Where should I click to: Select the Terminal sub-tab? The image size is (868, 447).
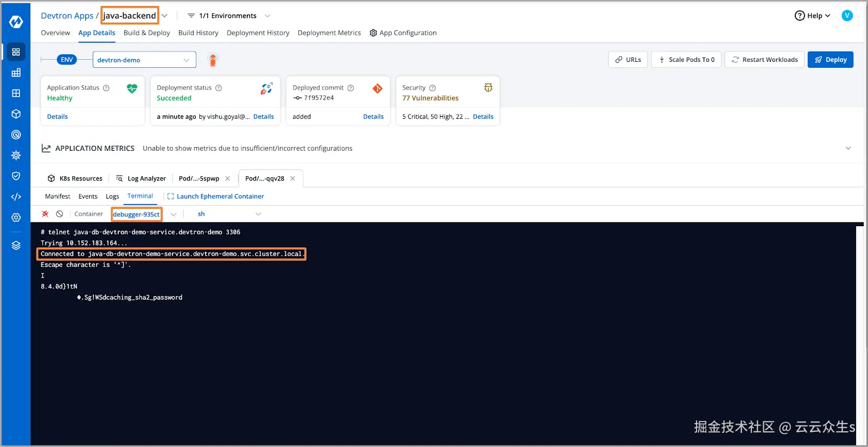coord(140,196)
